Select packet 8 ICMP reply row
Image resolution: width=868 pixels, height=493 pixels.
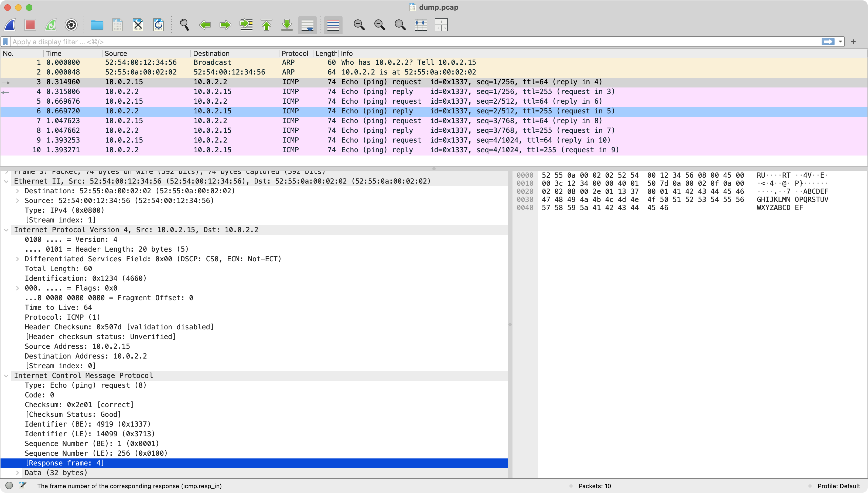tap(338, 130)
